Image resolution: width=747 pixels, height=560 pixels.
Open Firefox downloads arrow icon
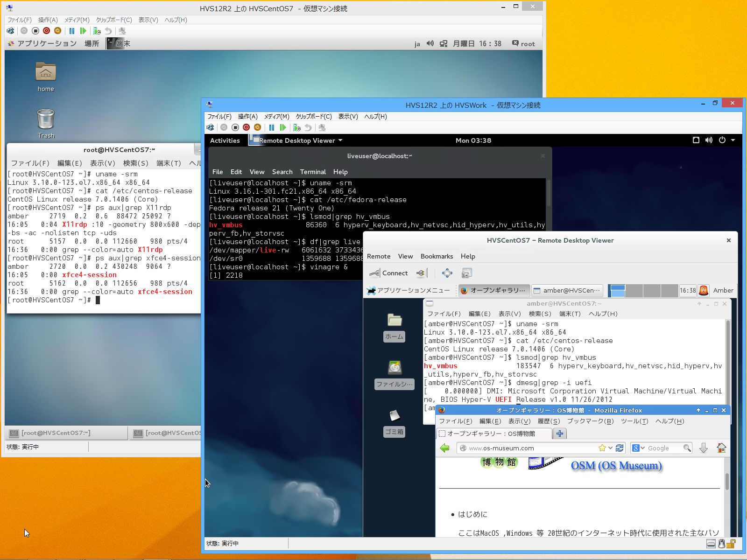tap(704, 448)
